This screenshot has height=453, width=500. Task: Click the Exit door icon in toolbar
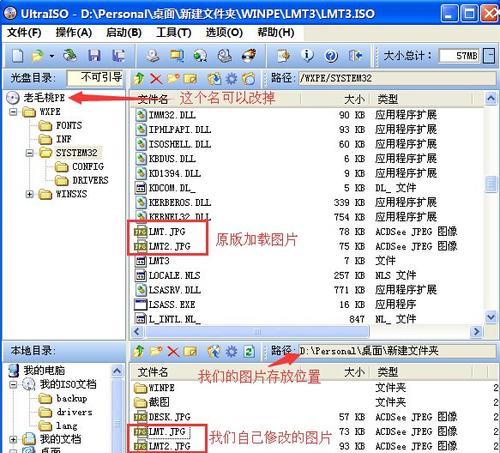click(355, 55)
